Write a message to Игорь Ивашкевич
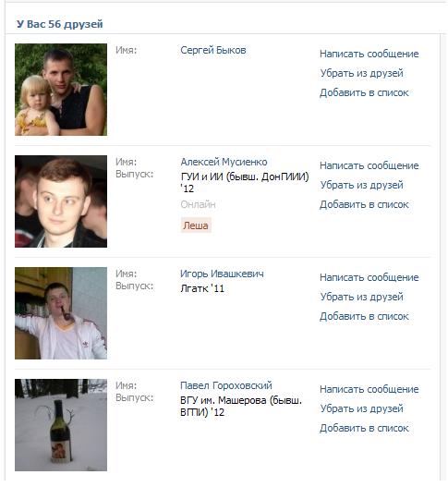This screenshot has height=487, width=448. click(x=369, y=277)
